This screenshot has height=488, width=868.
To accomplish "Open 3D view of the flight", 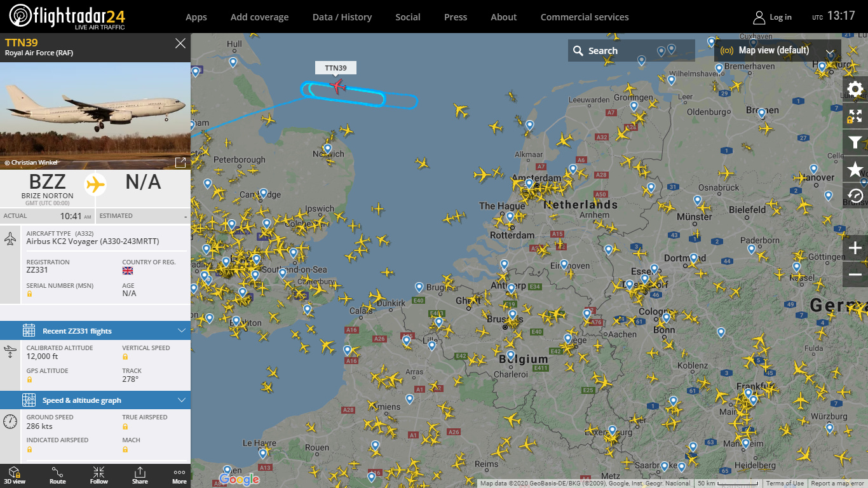I will point(14,475).
